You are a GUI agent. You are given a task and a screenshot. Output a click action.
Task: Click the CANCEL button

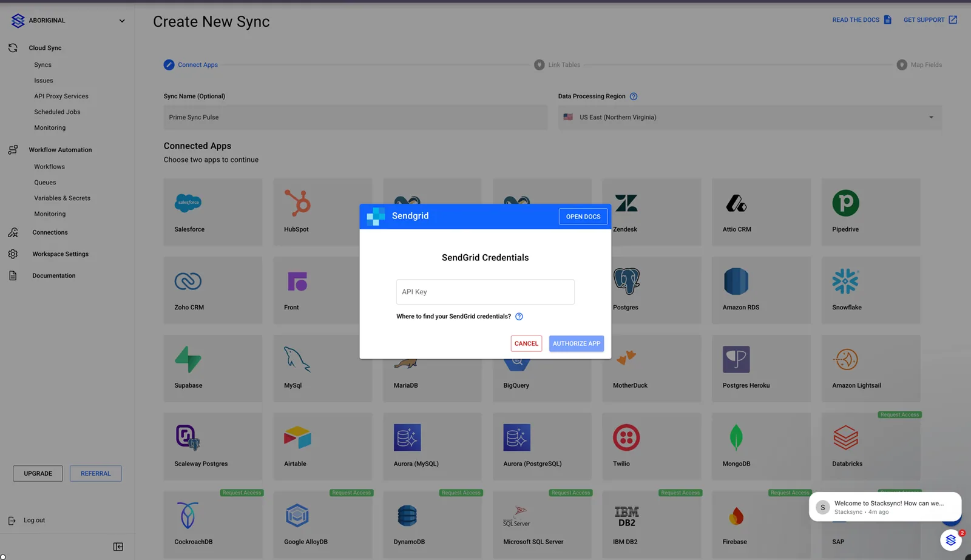526,343
